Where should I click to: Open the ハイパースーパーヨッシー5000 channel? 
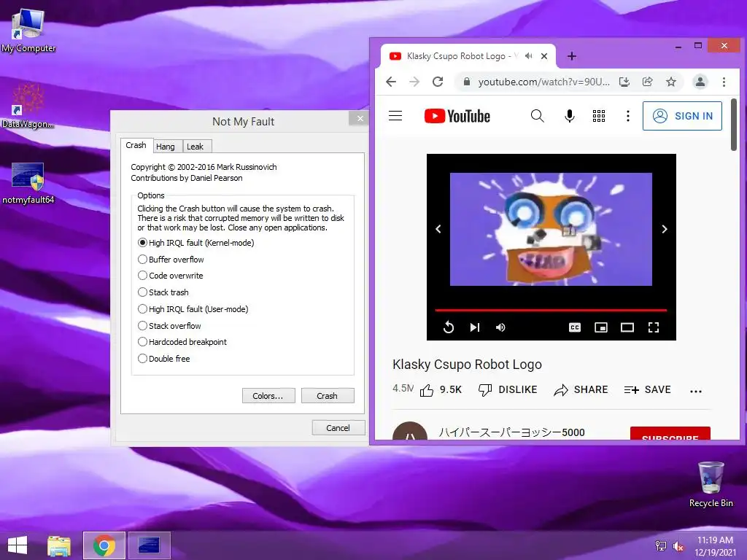click(x=511, y=432)
